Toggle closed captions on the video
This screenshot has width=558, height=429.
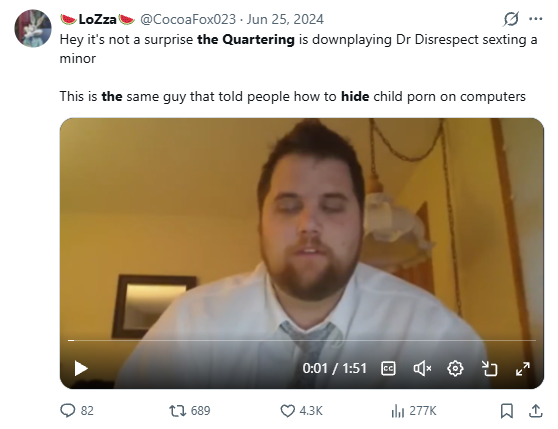(388, 369)
